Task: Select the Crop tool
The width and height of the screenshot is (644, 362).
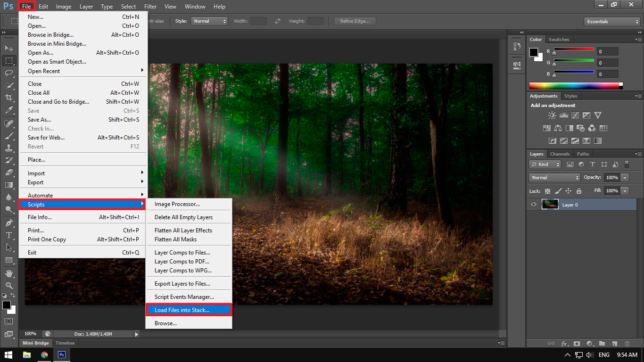Action: click(9, 98)
